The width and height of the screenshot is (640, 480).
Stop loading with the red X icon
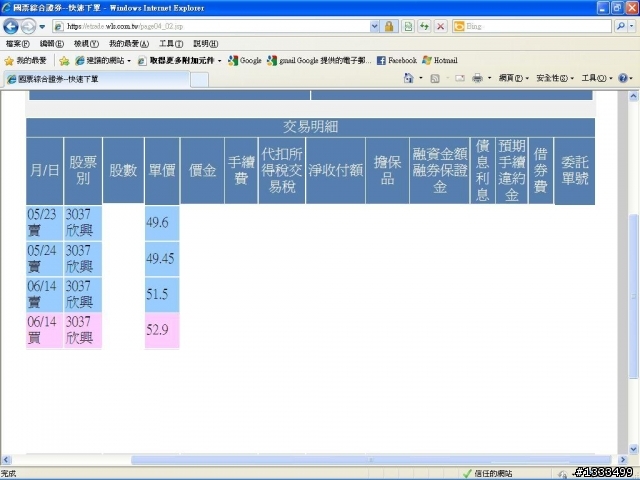pos(440,27)
